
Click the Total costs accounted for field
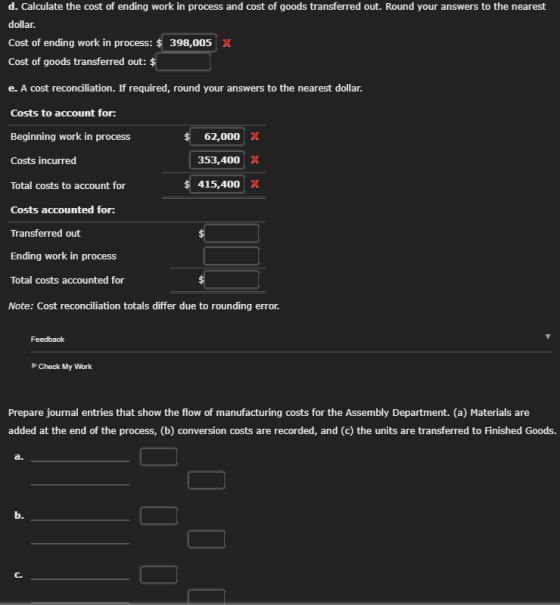pos(231,280)
